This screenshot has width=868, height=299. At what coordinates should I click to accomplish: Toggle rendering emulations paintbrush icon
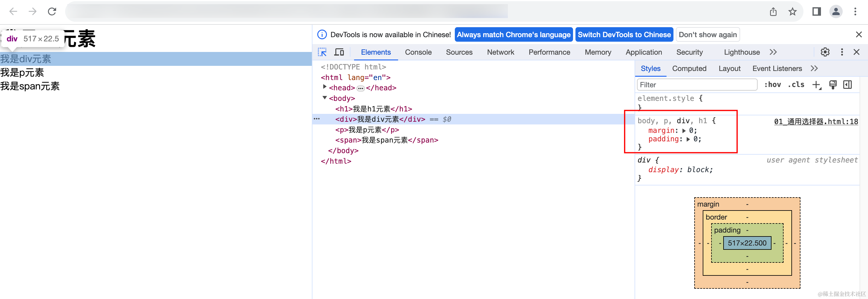(x=833, y=85)
